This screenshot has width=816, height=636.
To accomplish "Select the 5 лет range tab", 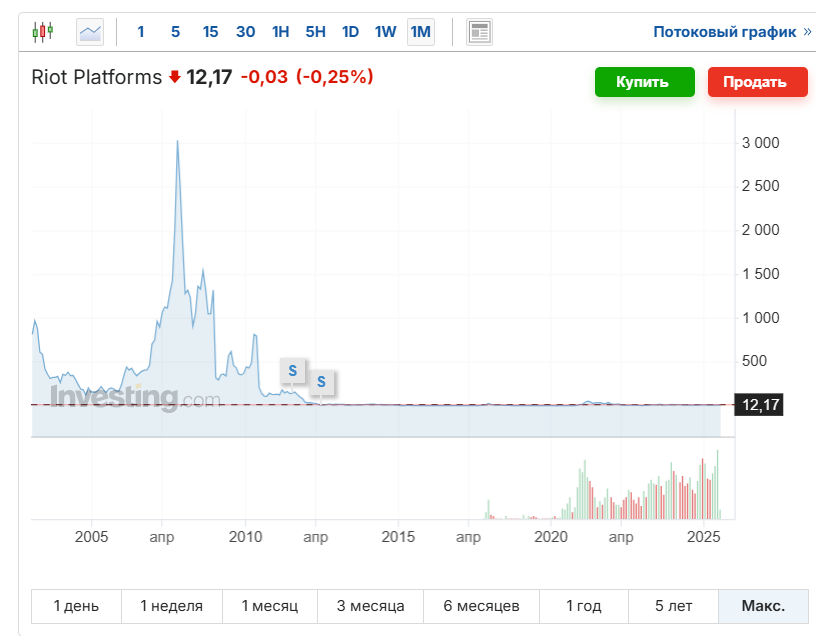I will (x=673, y=606).
